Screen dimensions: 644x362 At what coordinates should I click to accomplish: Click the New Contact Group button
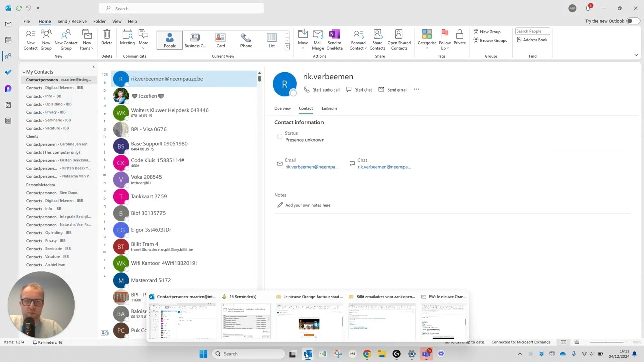tap(66, 40)
